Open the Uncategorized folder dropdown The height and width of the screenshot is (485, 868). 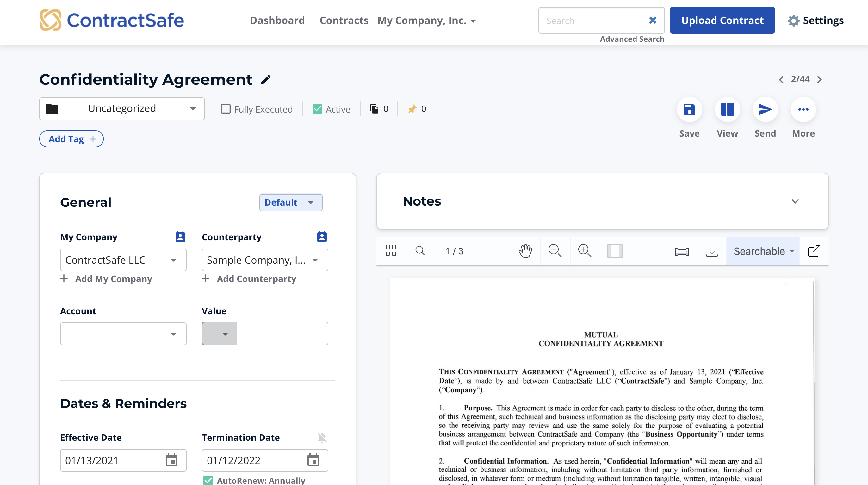point(122,109)
